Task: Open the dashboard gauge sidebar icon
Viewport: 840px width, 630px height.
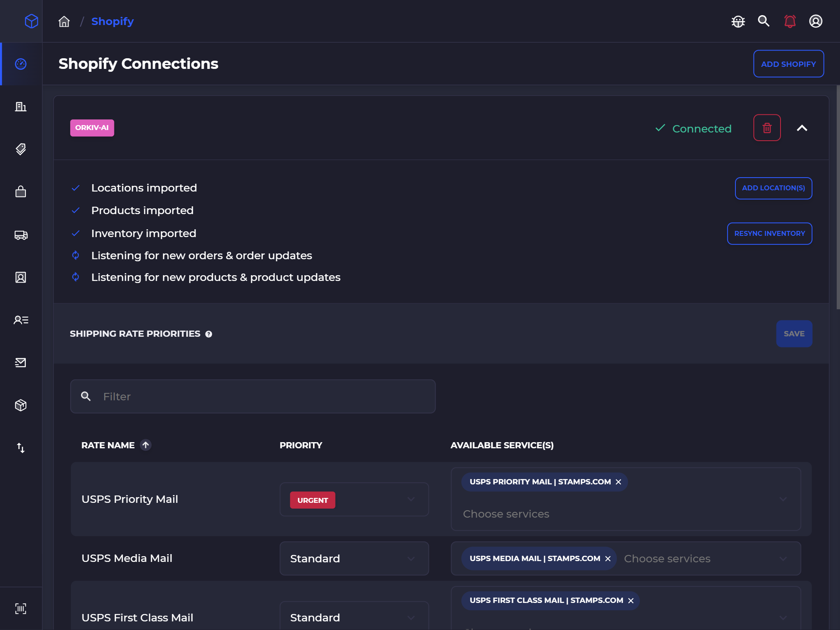Action: [x=21, y=64]
